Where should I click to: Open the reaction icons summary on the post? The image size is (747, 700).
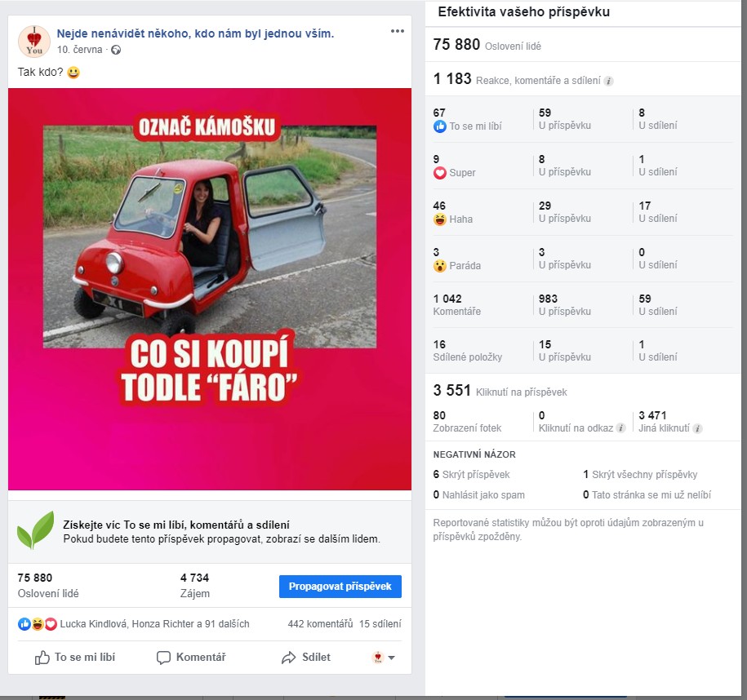click(38, 624)
